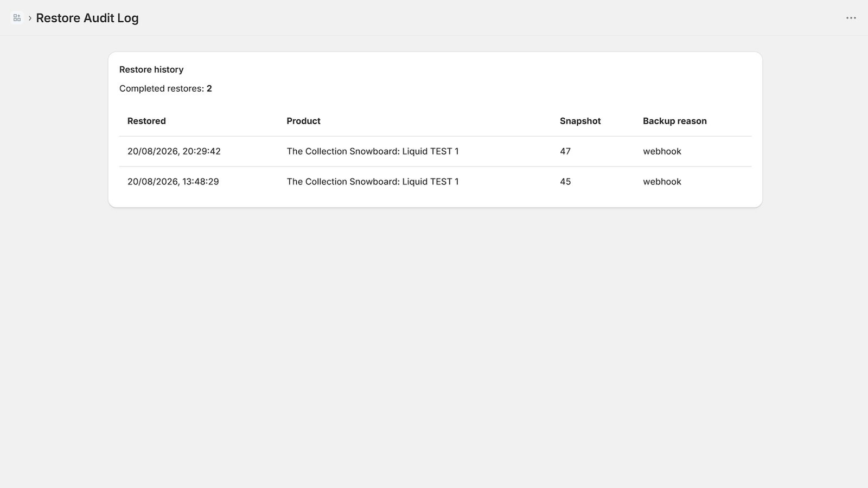868x488 pixels.
Task: Select the restore row dated 20/08/2026, 20:29:42
Action: 435,151
